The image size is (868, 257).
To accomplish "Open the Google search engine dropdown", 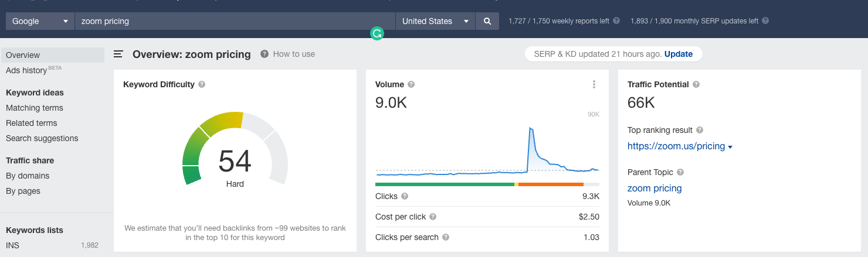I will point(40,21).
